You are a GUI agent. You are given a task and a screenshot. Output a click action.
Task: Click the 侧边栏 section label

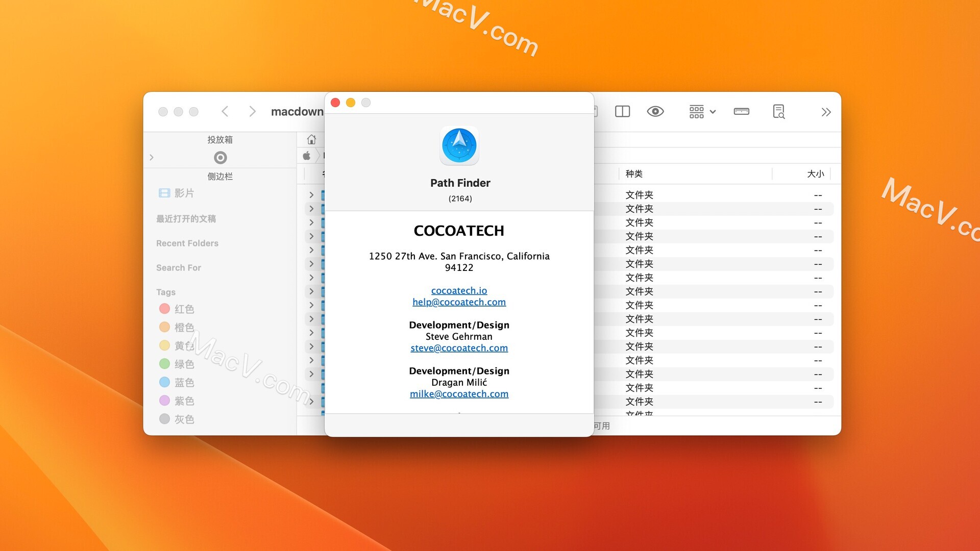pos(220,177)
